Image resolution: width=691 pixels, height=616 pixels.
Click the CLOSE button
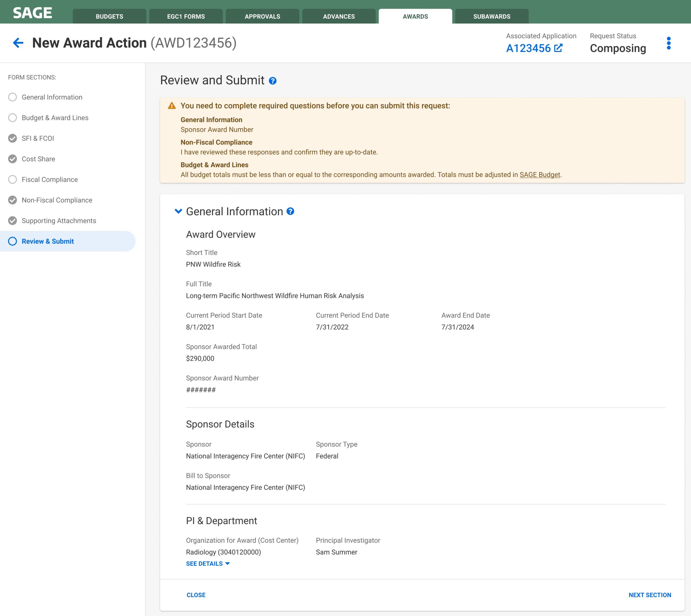click(x=196, y=595)
